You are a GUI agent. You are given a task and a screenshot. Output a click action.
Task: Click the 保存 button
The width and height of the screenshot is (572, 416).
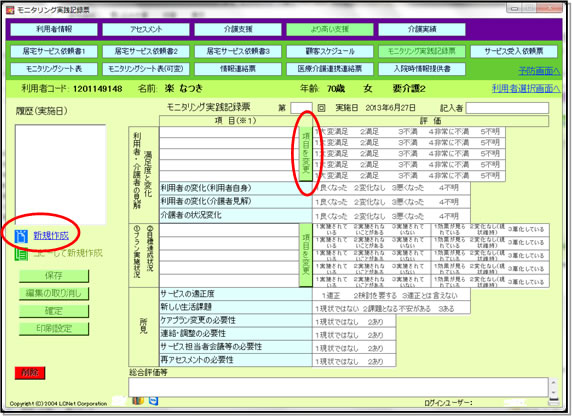coord(54,276)
